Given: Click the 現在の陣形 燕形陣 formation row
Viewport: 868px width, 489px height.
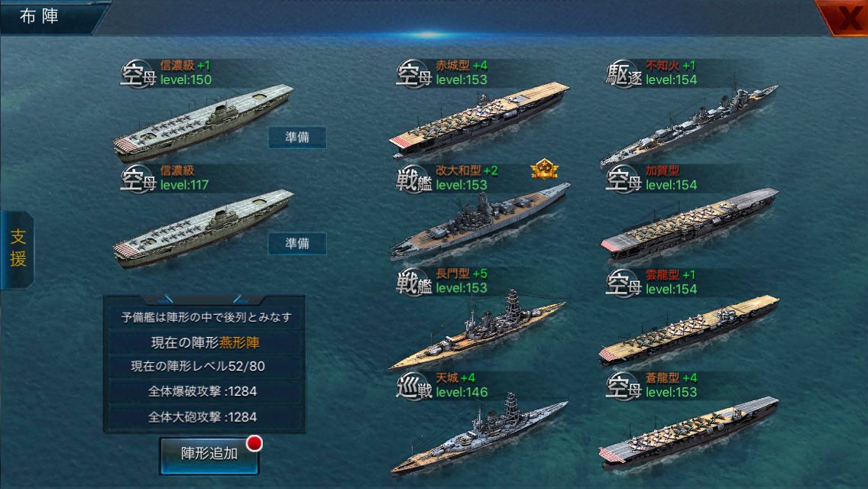Looking at the screenshot, I should point(206,343).
